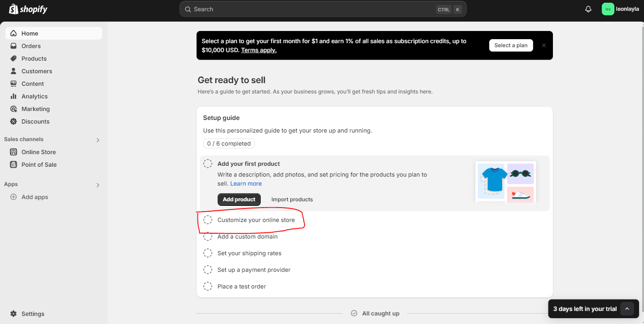Click the Orders inbox icon
644x324 pixels.
[x=13, y=46]
